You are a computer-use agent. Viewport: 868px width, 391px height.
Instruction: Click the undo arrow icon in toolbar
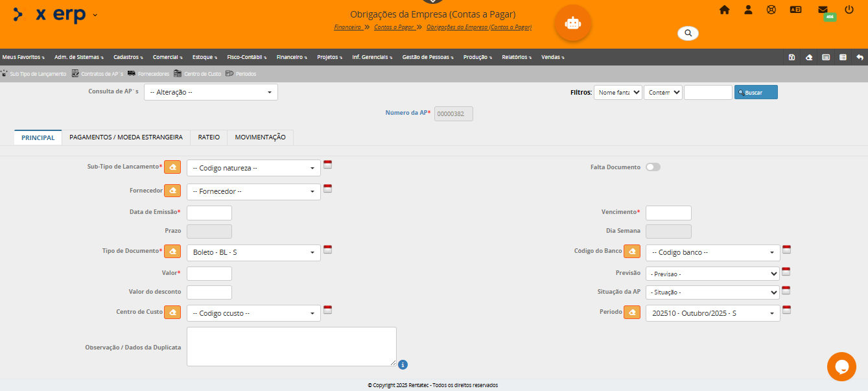[x=860, y=57]
